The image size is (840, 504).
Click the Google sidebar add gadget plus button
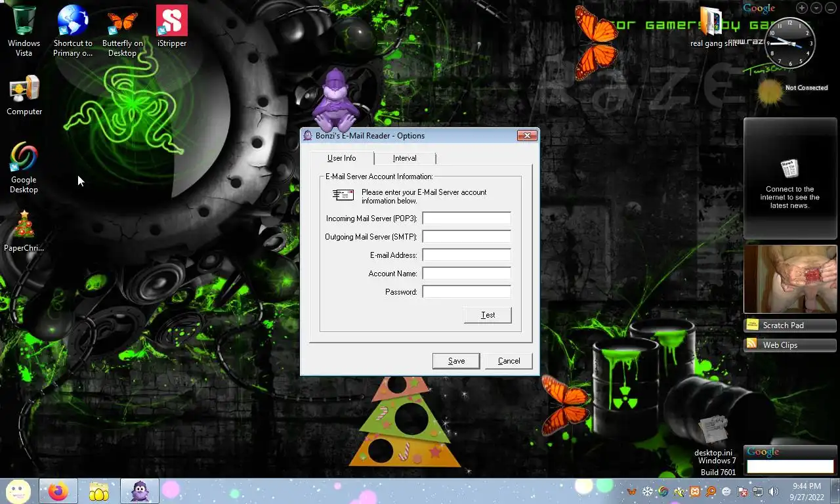pyautogui.click(x=802, y=8)
